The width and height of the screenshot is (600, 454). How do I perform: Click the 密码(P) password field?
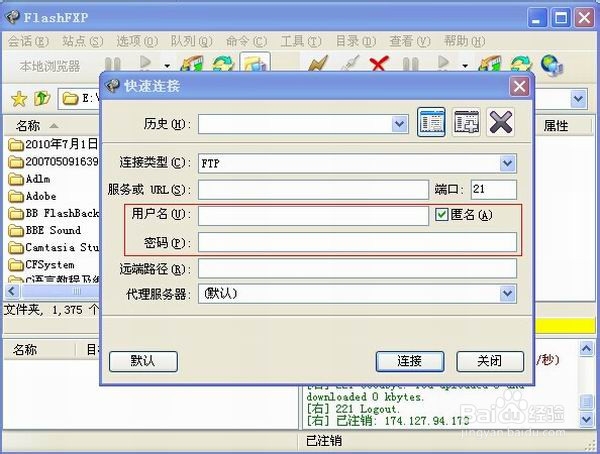tap(357, 242)
